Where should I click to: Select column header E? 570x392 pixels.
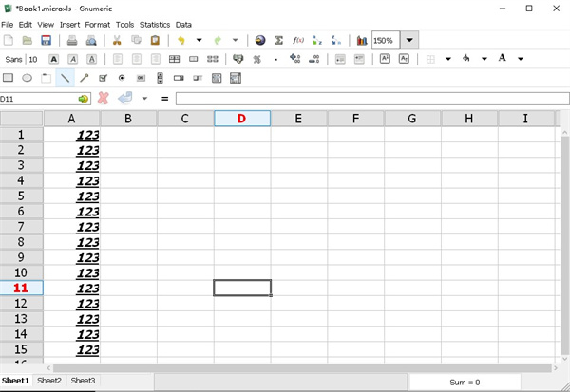[x=298, y=119]
